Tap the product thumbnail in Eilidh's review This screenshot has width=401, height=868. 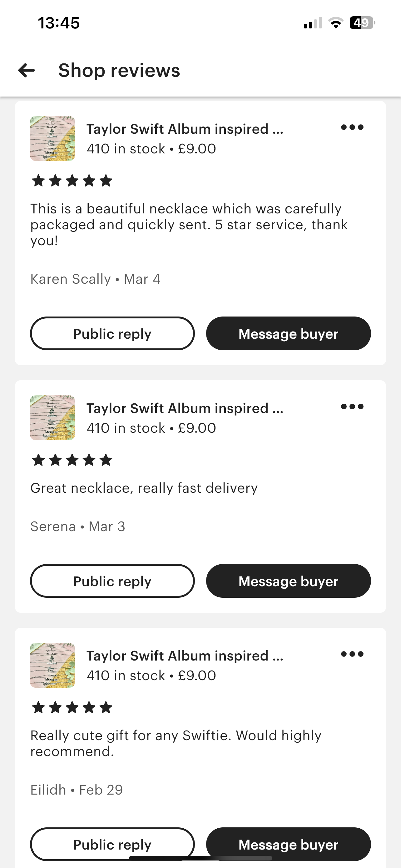click(52, 665)
